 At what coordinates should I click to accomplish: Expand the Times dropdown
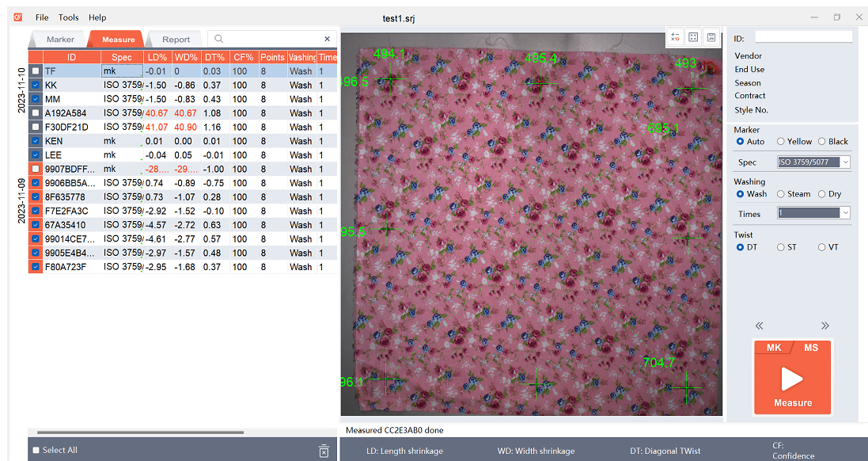(x=813, y=213)
